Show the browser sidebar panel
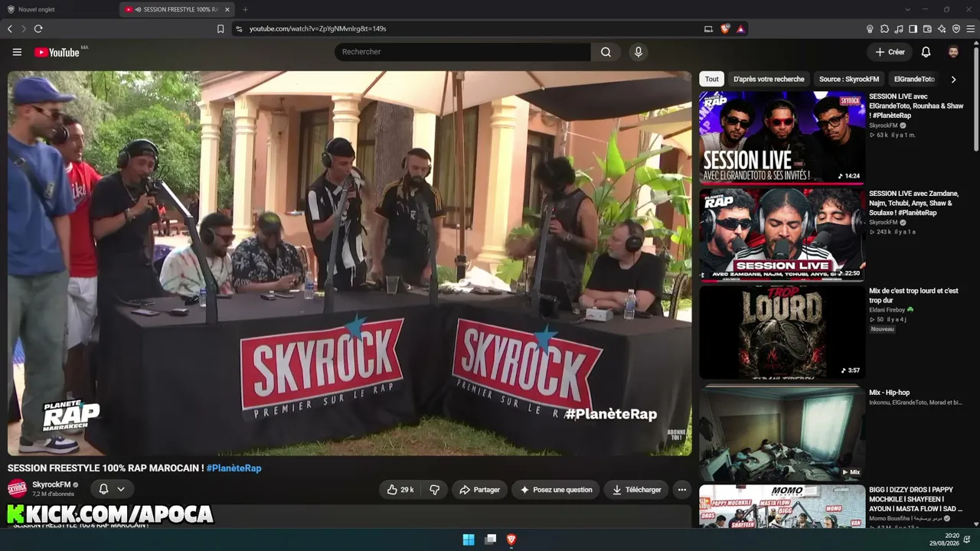Image resolution: width=980 pixels, height=551 pixels. (913, 29)
